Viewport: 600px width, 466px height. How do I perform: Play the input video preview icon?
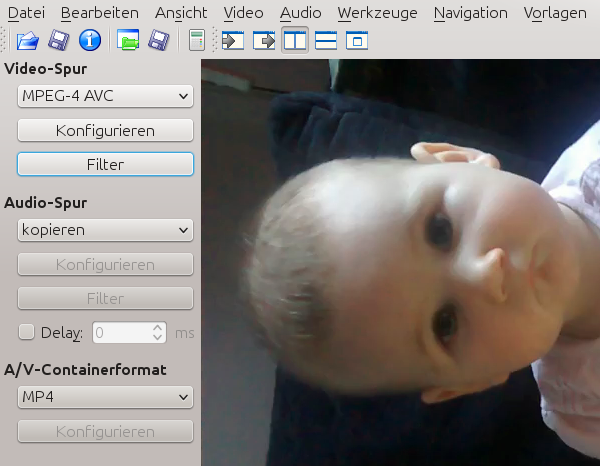click(233, 40)
